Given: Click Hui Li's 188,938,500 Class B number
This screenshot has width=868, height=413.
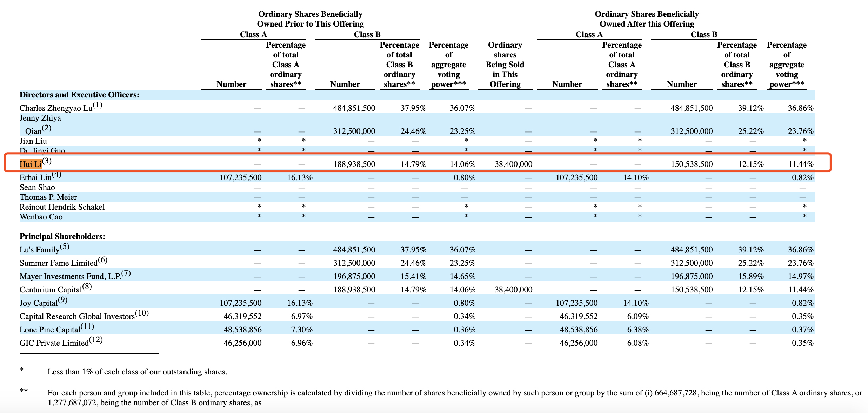Looking at the screenshot, I should pyautogui.click(x=354, y=164).
